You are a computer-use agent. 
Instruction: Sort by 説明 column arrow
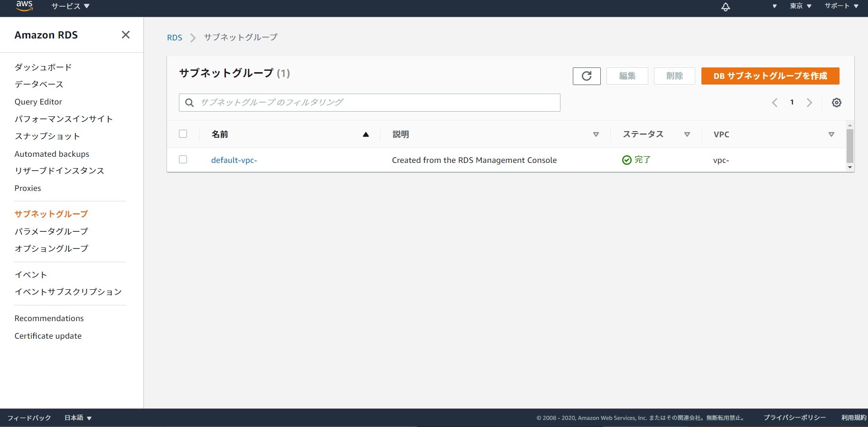pyautogui.click(x=596, y=134)
